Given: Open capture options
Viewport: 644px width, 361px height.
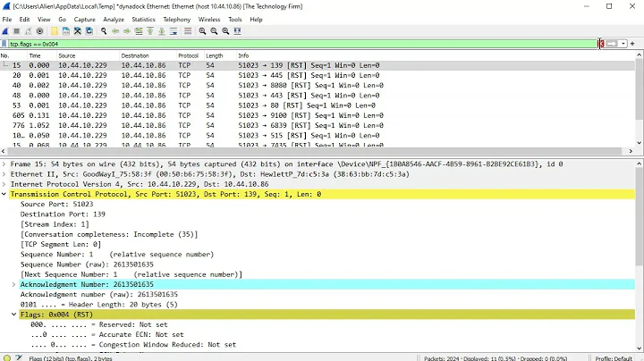Looking at the screenshot, I should point(40,31).
